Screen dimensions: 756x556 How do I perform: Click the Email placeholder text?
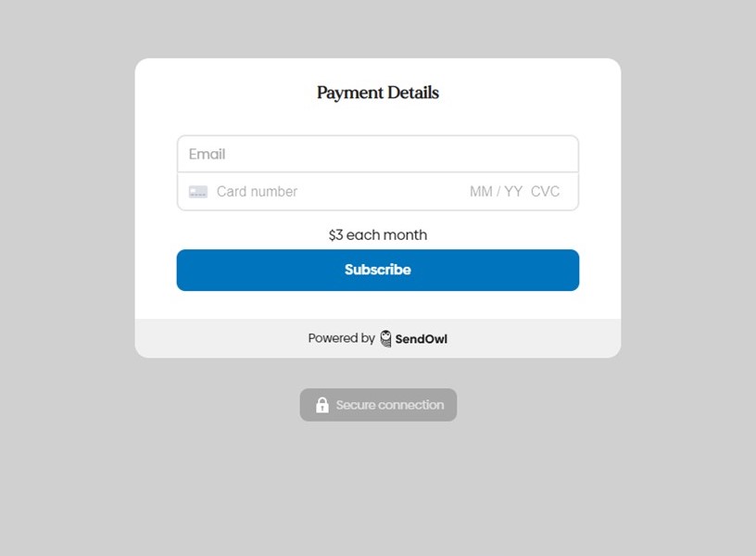coord(206,154)
